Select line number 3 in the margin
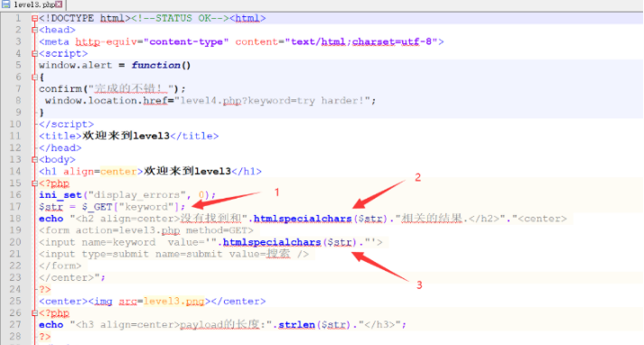Viewport: 644px width, 345px height. point(18,42)
